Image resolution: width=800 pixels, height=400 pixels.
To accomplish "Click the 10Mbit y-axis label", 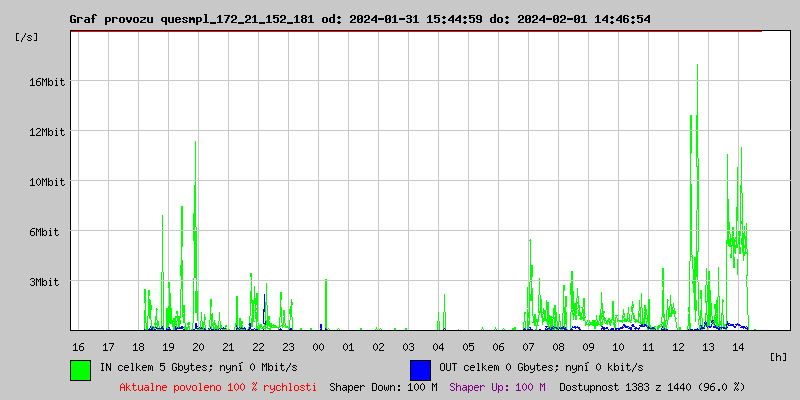I will pyautogui.click(x=46, y=182).
